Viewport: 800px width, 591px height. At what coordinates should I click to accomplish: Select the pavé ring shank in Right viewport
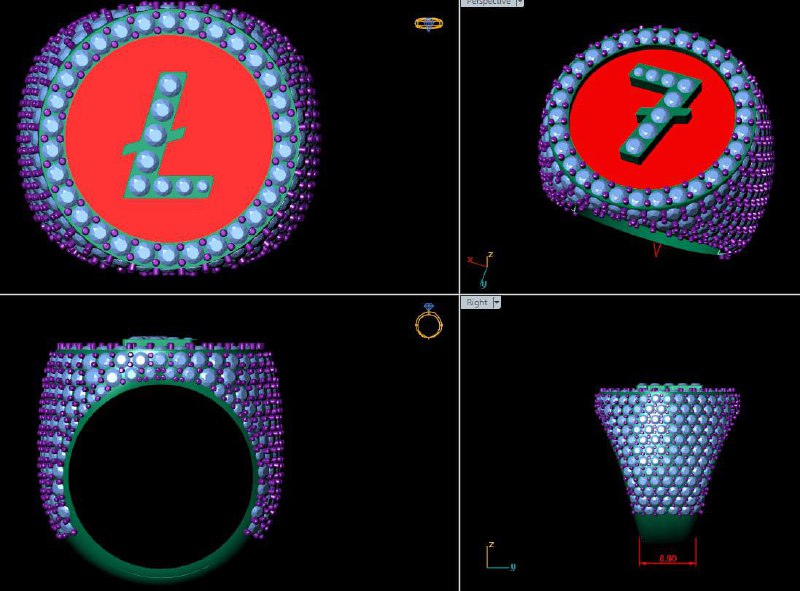tap(667, 452)
